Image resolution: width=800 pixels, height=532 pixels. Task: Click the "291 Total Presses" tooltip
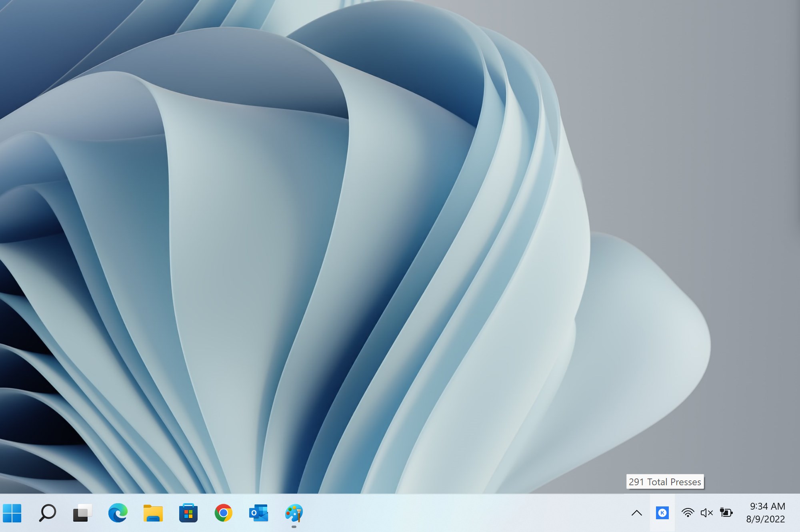tap(665, 482)
